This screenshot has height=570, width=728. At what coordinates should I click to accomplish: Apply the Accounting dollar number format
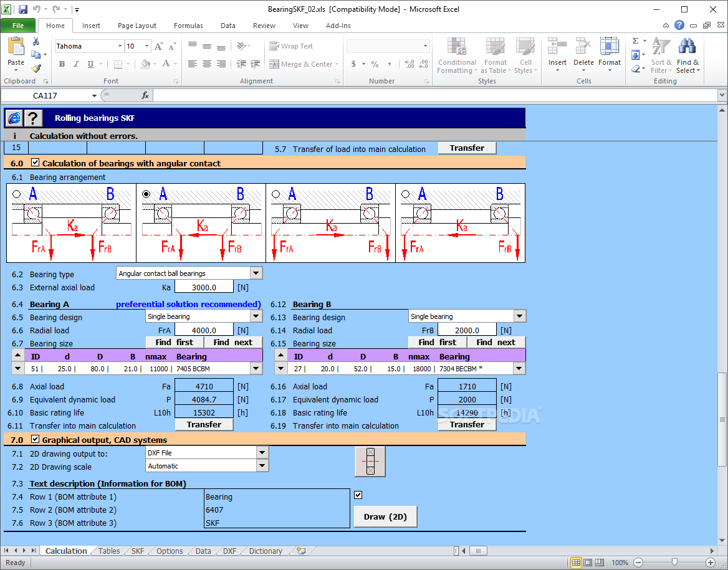354,64
